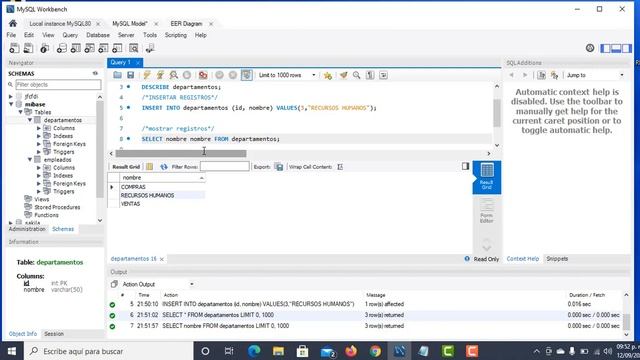Click the editor horizontal scrollbar thumb

point(181,153)
